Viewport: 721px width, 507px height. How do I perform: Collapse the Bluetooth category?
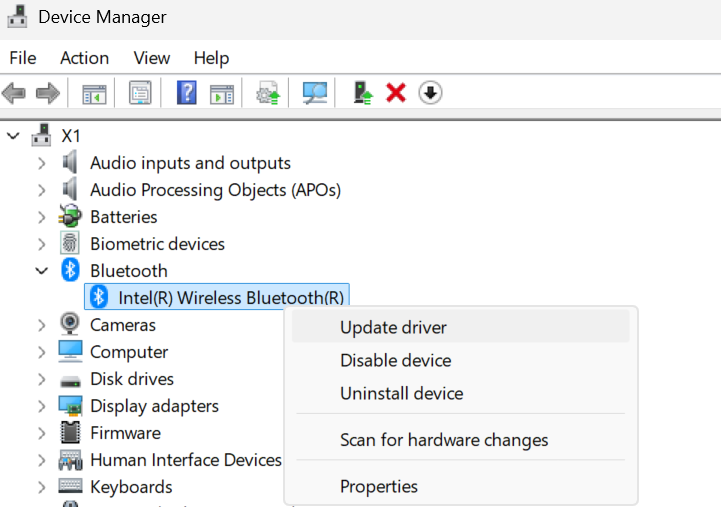point(42,271)
